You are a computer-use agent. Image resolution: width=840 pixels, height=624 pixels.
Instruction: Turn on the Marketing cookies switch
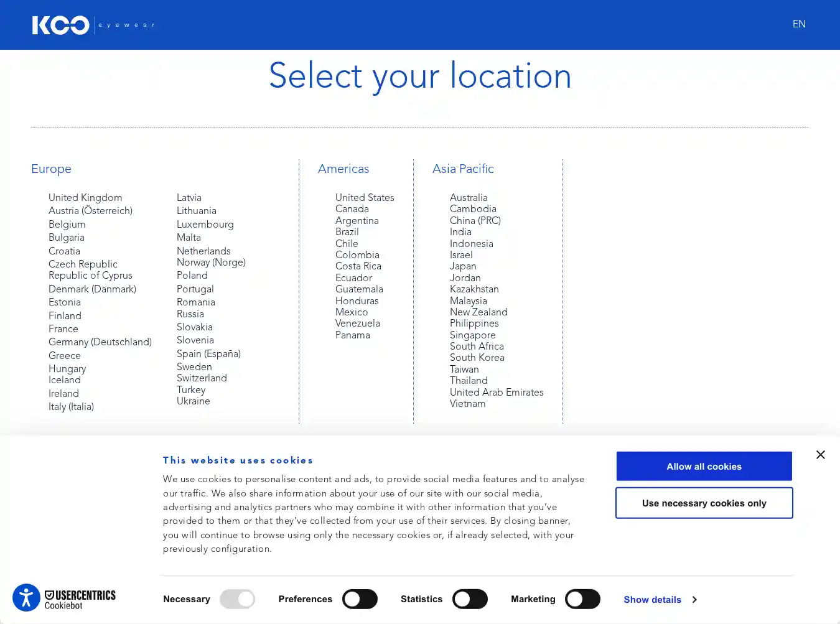coord(582,599)
